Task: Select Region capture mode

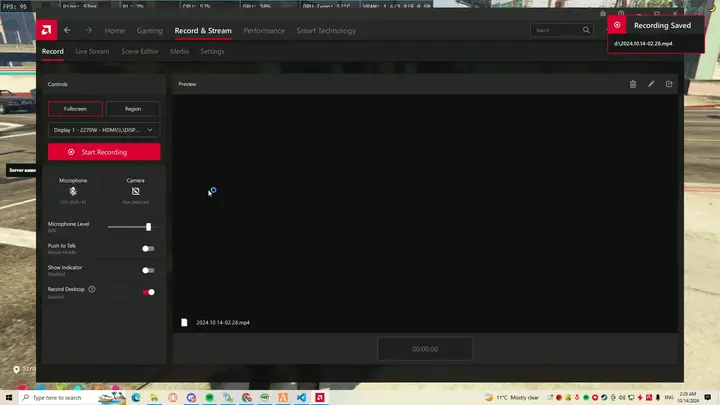Action: [x=133, y=109]
